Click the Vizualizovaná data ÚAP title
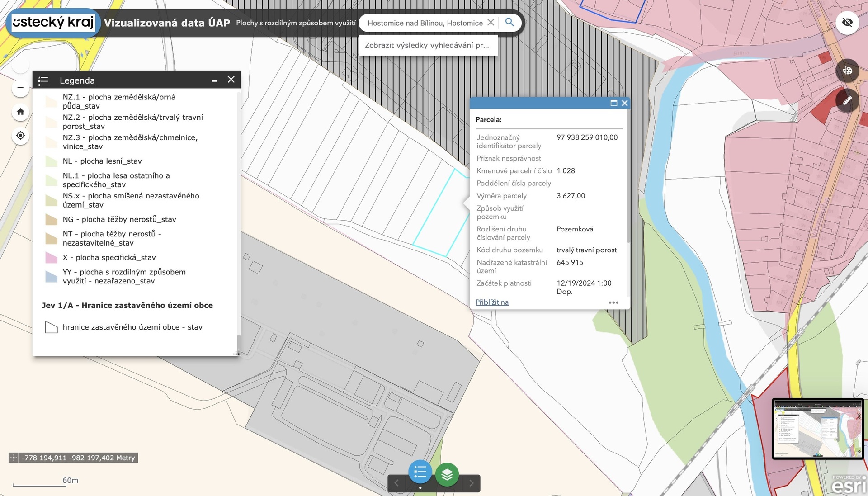The height and width of the screenshot is (496, 868). [x=167, y=23]
